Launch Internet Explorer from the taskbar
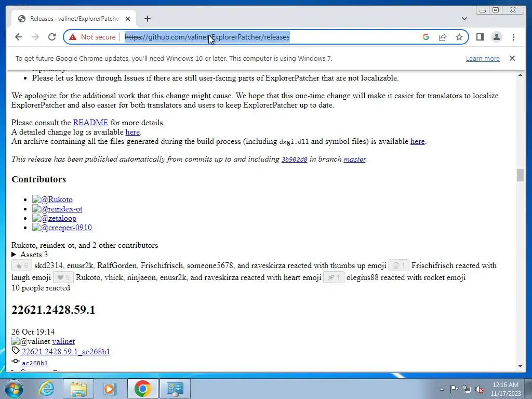The height and width of the screenshot is (399, 532). pyautogui.click(x=46, y=389)
